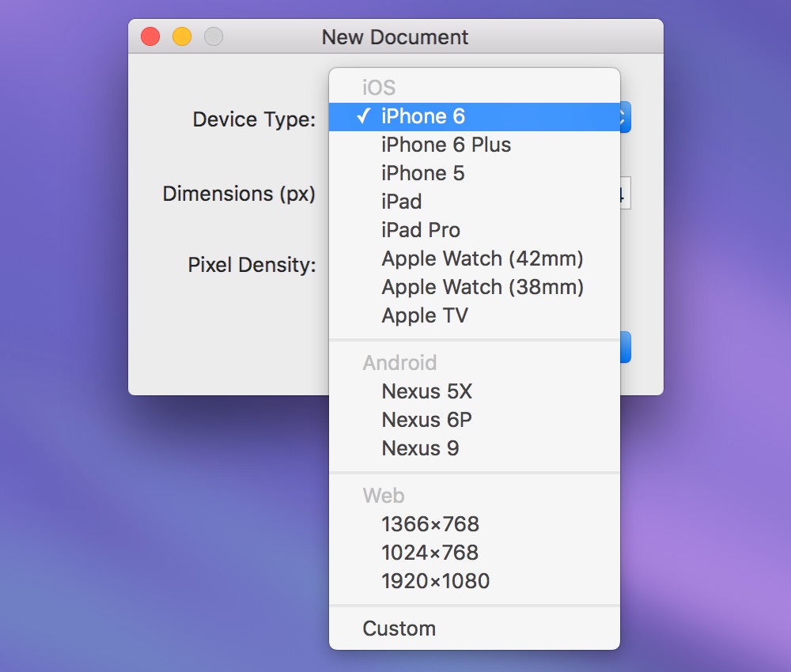Choose the 1920×1080 web size
Screen dimensions: 791x672
[474, 581]
